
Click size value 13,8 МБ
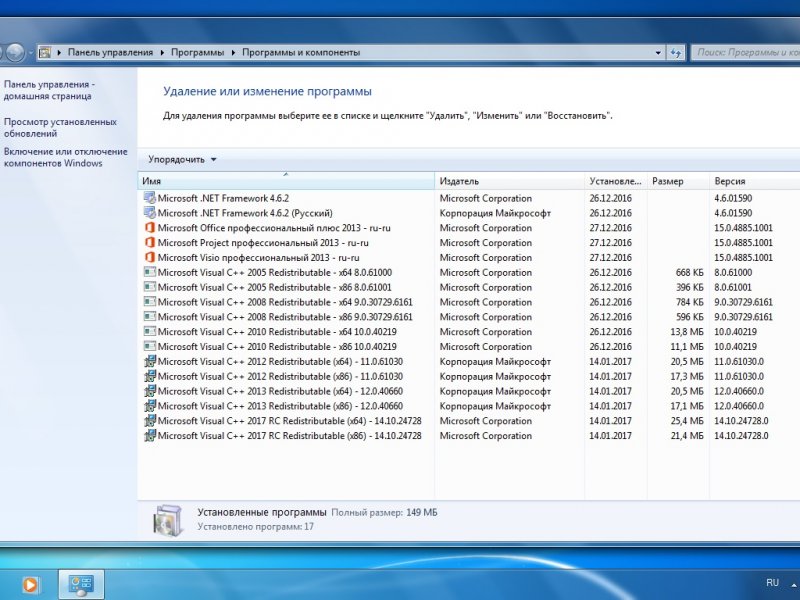click(687, 331)
